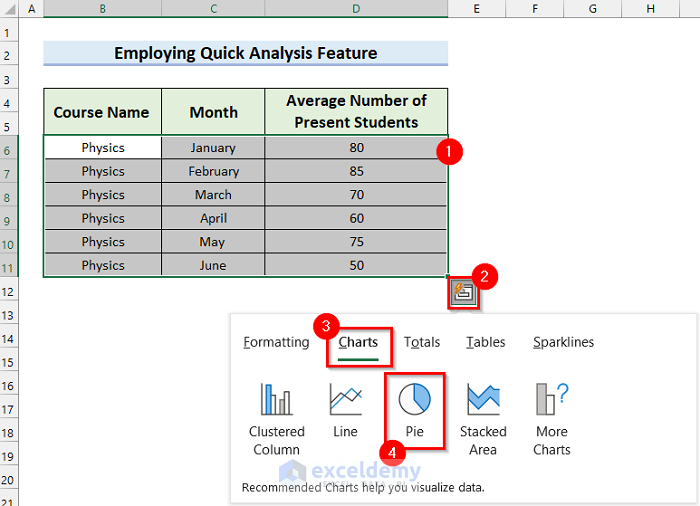Screen dimensions: 700x506
Task: Switch to the Sparklines tab
Action: click(563, 342)
